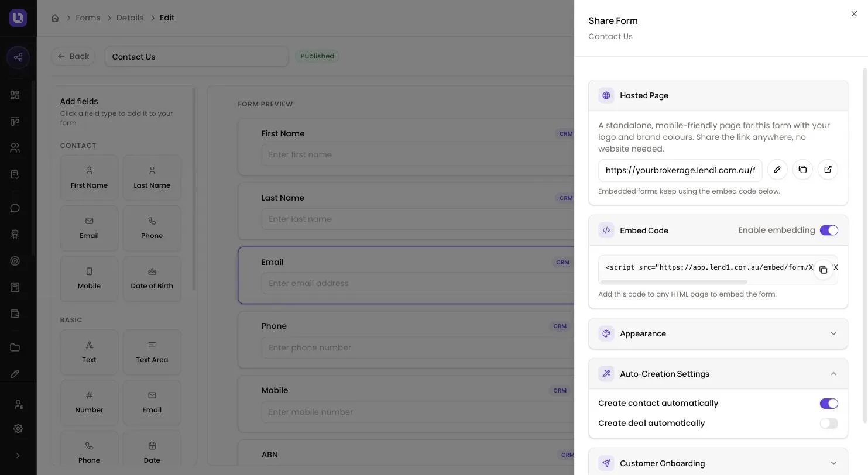Click the Edit breadcrumb text
Image resolution: width=868 pixels, height=475 pixels.
167,18
